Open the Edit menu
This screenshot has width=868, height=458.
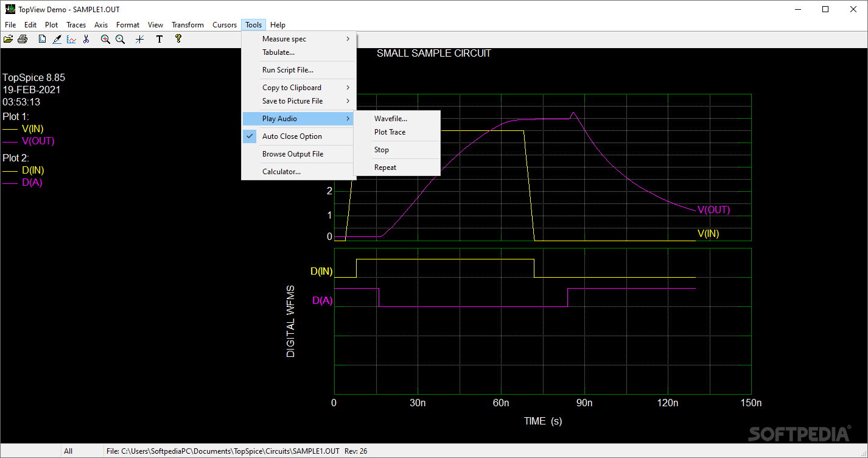click(30, 25)
